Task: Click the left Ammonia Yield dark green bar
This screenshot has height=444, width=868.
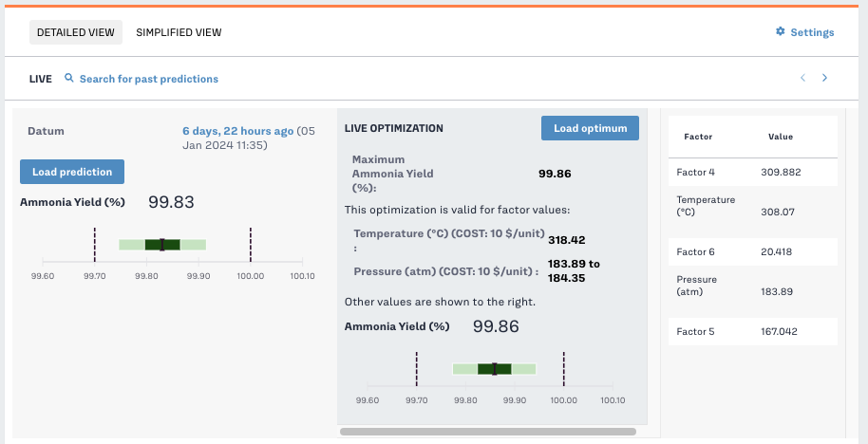Action: coord(162,245)
